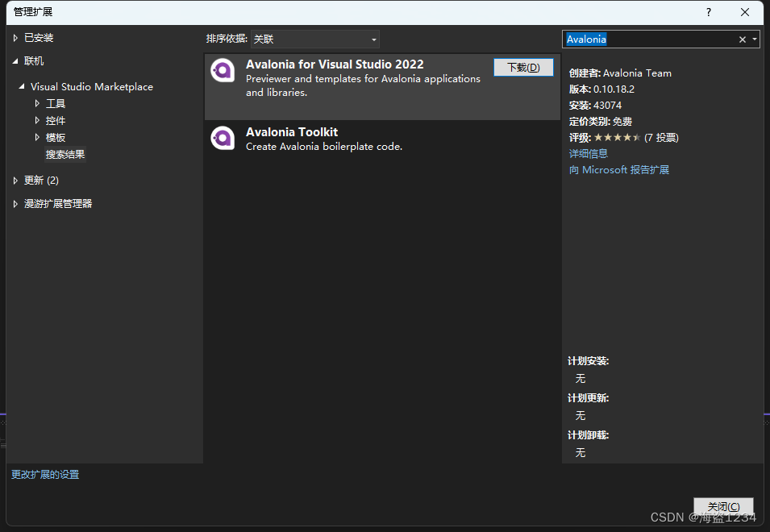This screenshot has height=532, width=770.
Task: Expand the 已安装 node
Action: click(15, 38)
